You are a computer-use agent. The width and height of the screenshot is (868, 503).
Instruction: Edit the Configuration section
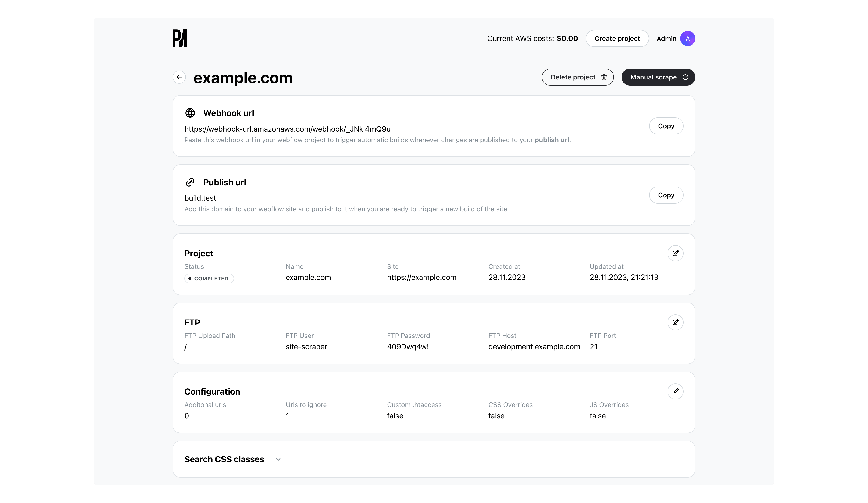675,391
